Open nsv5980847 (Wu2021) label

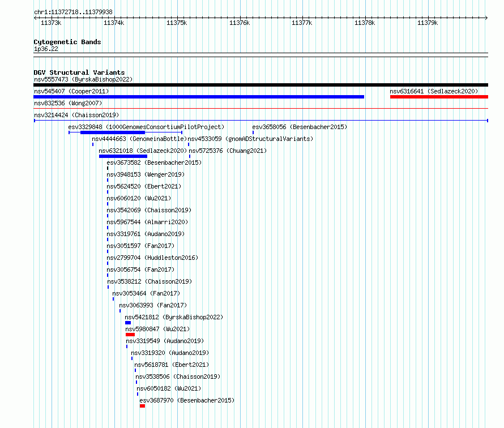pos(157,329)
